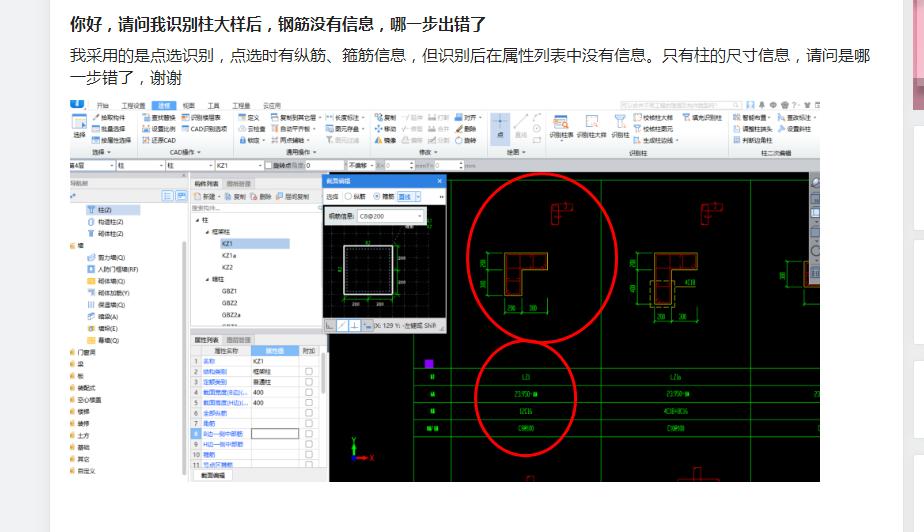
Task: Click the 查找替换 find and replace tool
Action: coord(159,118)
